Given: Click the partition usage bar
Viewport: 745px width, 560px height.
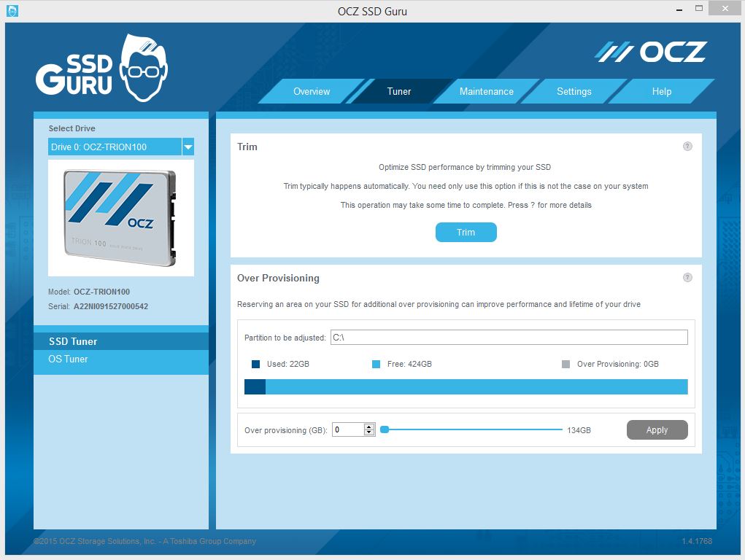Looking at the screenshot, I should [466, 386].
